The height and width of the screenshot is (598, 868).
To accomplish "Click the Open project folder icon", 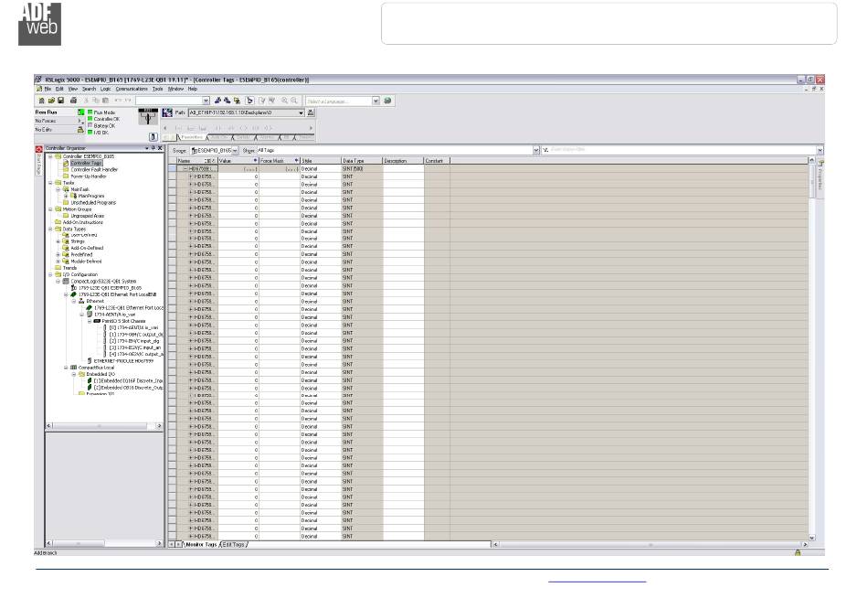I will click(x=51, y=101).
